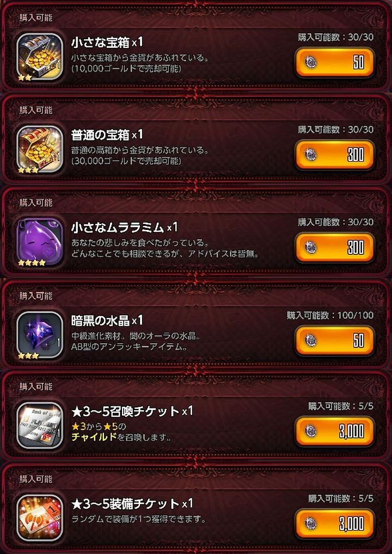Purchase the 装備チケット for 3,000 coins
This screenshot has height=554, width=392.
point(334,523)
